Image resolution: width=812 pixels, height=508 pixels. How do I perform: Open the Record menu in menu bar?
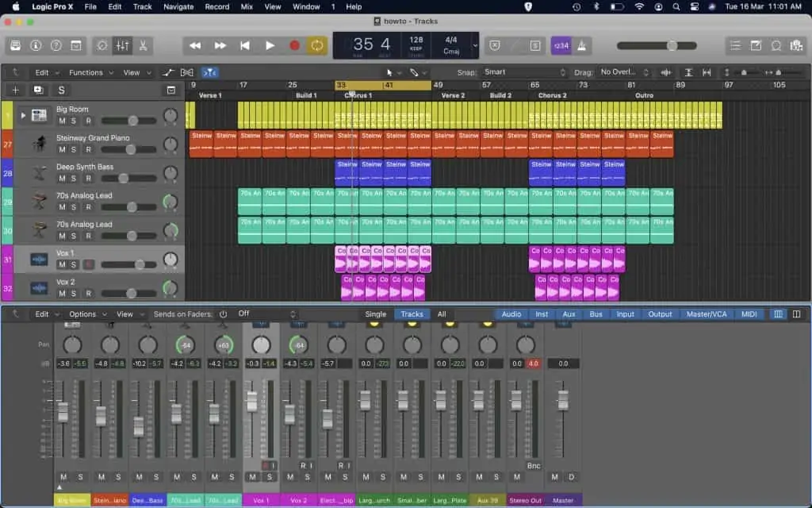tap(217, 6)
